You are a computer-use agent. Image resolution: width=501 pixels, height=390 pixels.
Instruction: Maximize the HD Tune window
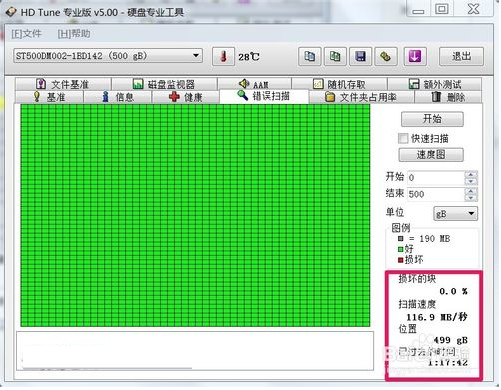[442, 9]
